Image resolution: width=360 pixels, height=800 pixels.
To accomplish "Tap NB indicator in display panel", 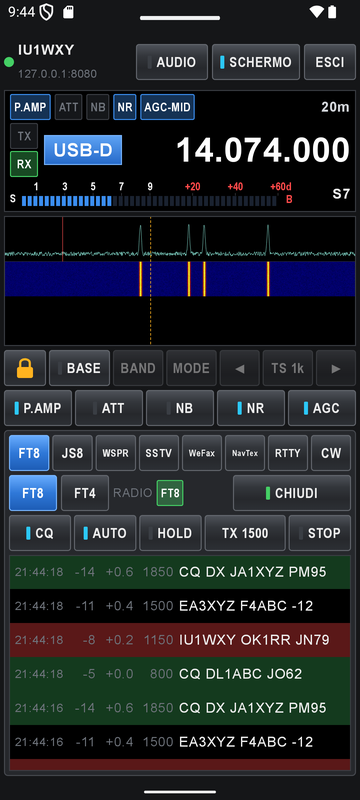I will pos(98,107).
